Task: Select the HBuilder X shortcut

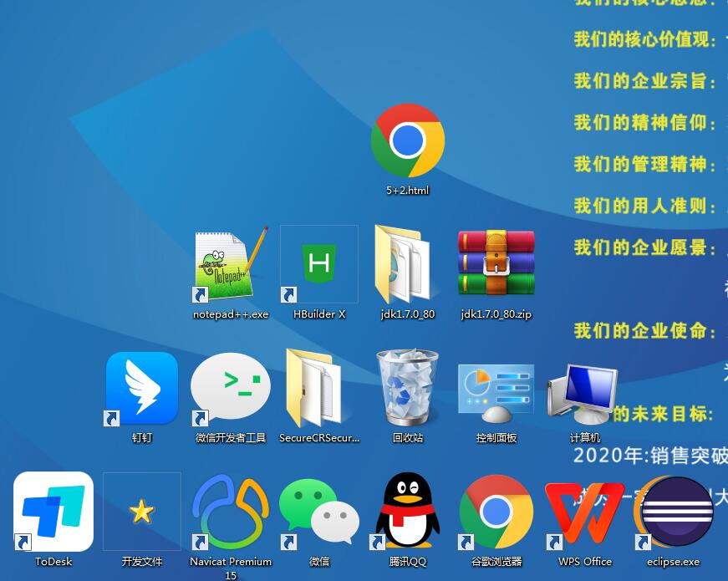Action: click(x=319, y=264)
